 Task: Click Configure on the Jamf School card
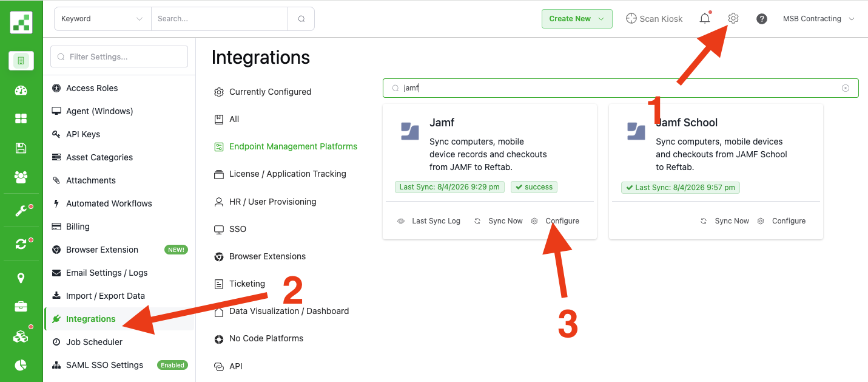(x=782, y=221)
